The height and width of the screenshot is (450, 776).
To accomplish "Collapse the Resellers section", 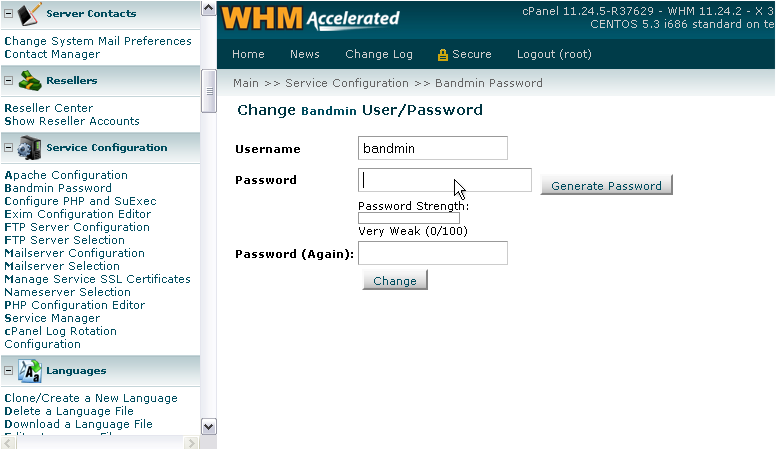I will pos(8,80).
